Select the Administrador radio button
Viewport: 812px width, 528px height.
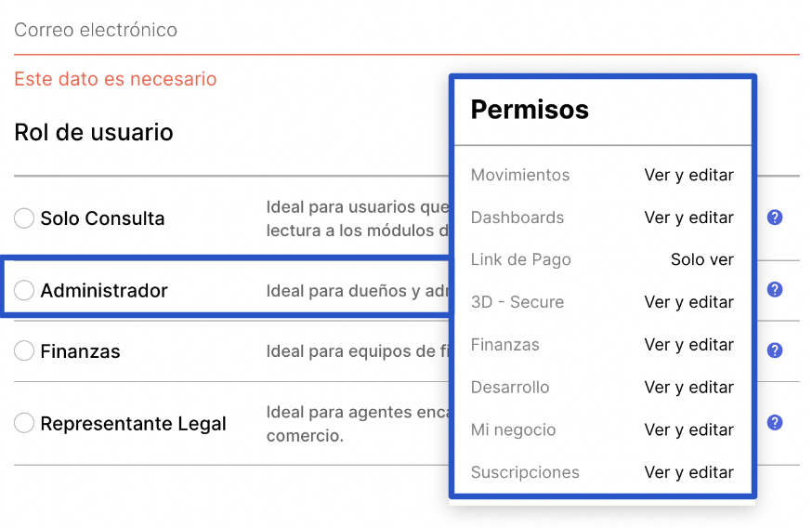tap(24, 290)
